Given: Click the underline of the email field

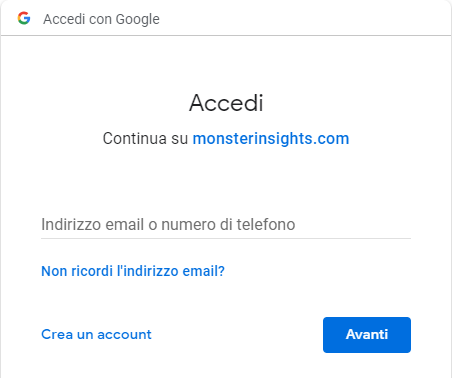Looking at the screenshot, I should coord(226,238).
